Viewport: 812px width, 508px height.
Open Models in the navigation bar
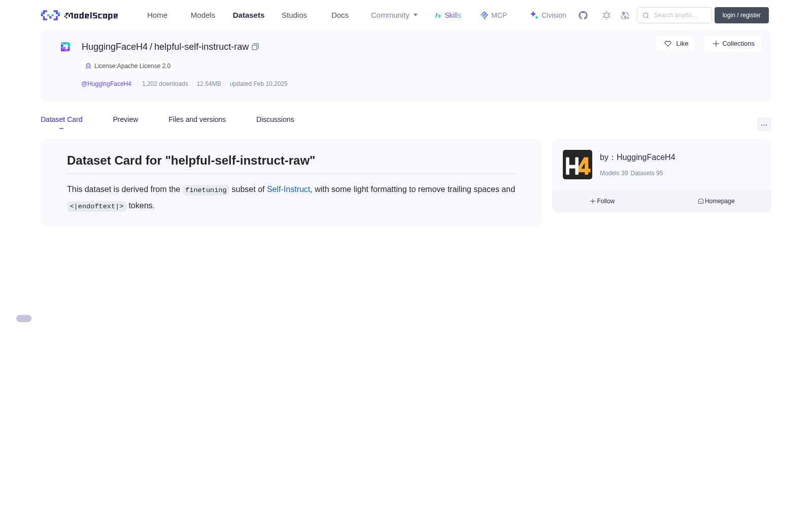203,15
